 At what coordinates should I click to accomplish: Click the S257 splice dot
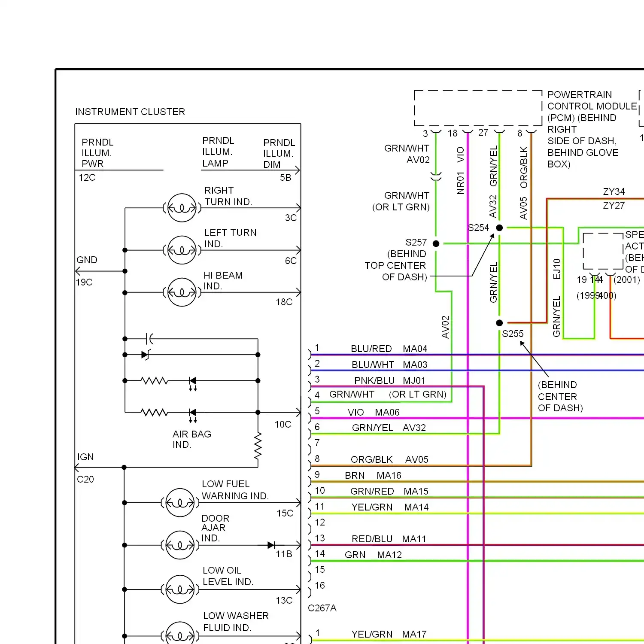436,243
